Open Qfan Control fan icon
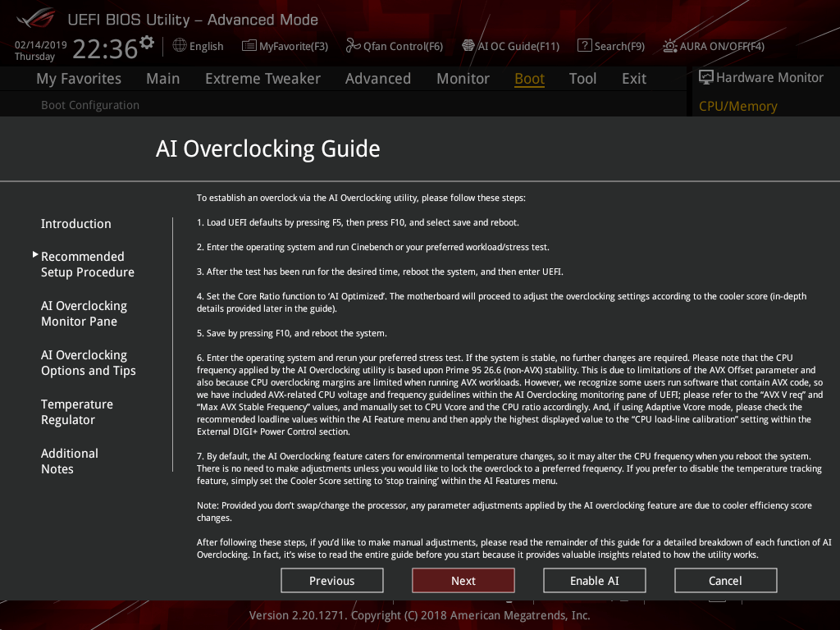The image size is (840, 630). pos(353,46)
